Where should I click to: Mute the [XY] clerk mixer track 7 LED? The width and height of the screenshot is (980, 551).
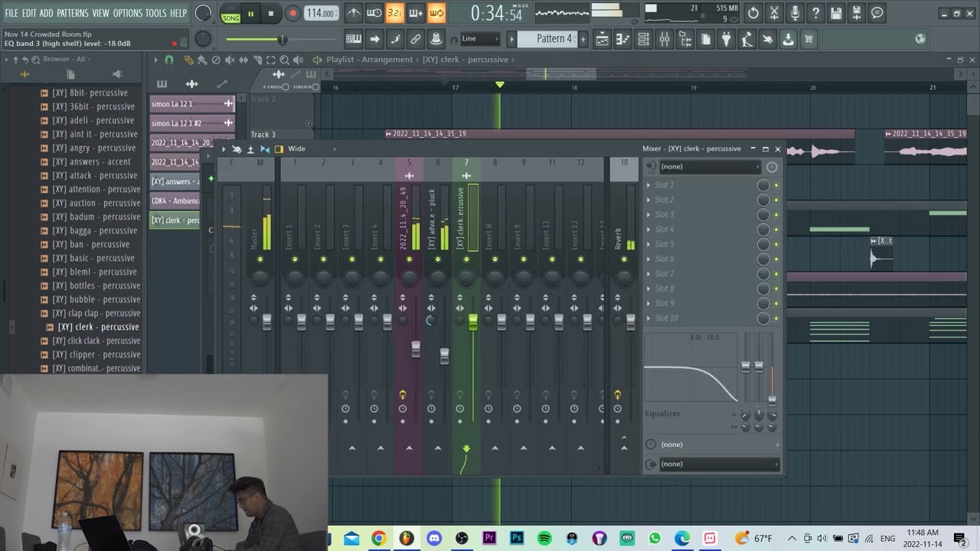[x=466, y=259]
